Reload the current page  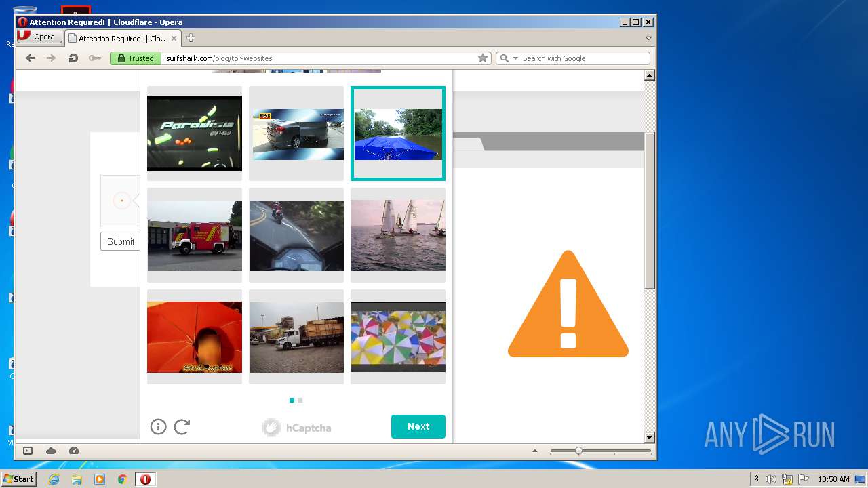(73, 58)
